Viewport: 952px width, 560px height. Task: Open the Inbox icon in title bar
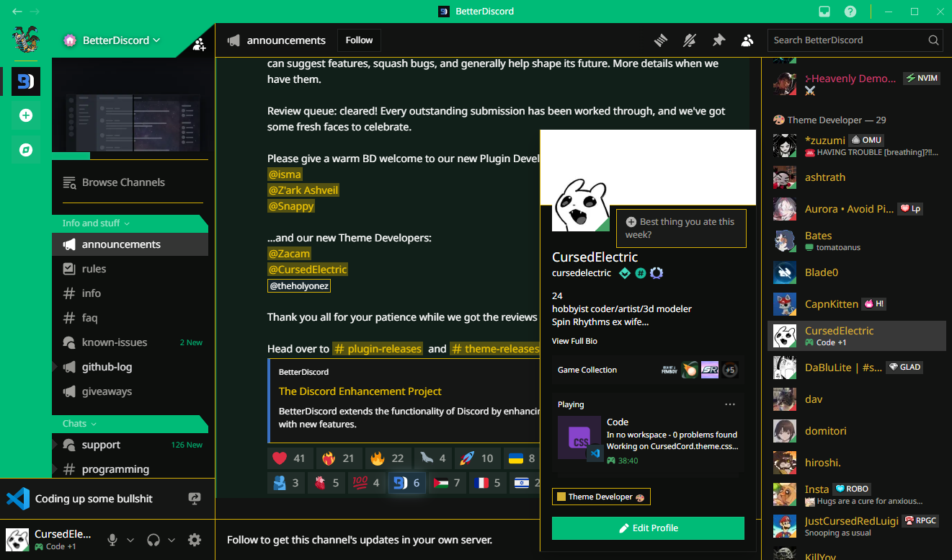(x=824, y=12)
